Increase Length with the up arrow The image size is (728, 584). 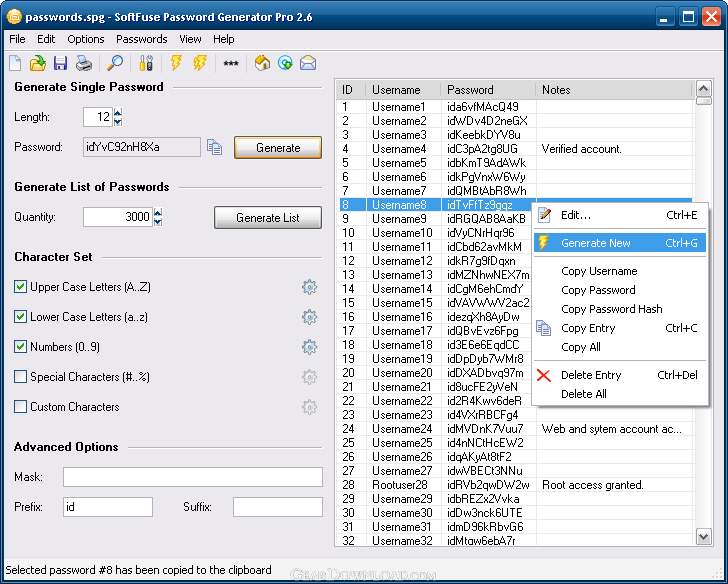pyautogui.click(x=118, y=112)
